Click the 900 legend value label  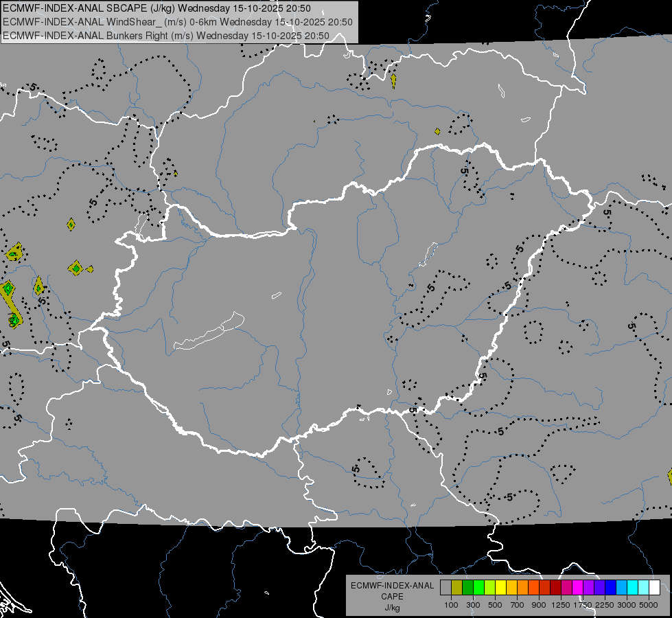click(539, 605)
